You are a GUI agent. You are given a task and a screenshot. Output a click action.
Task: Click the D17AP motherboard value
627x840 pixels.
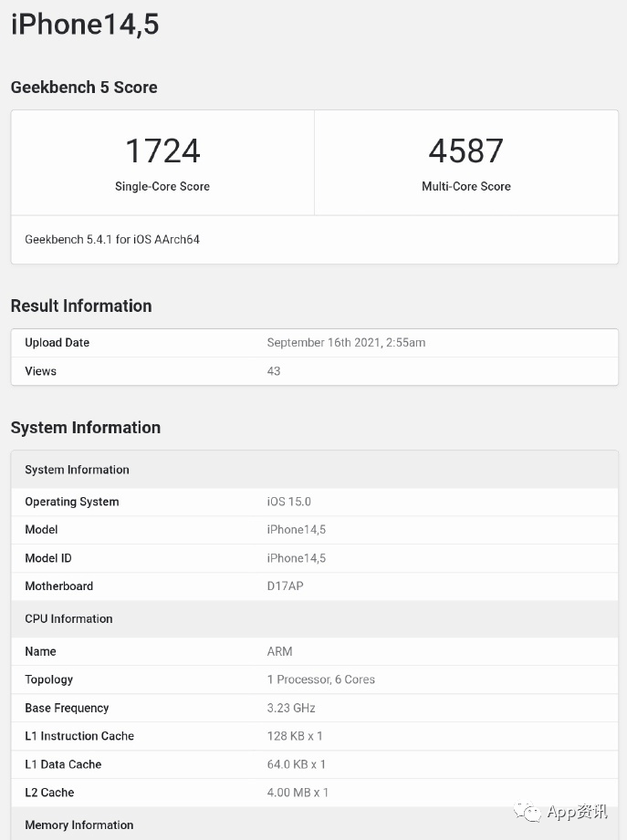(x=285, y=586)
